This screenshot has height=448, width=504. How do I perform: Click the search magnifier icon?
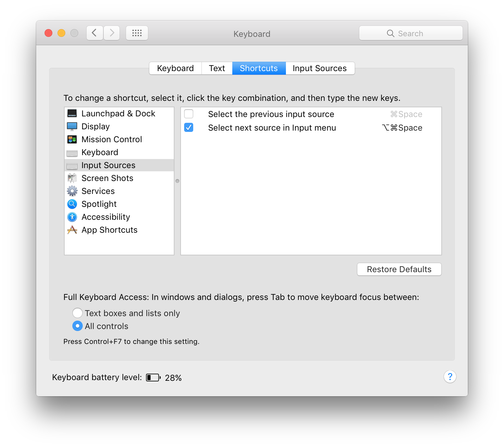pyautogui.click(x=391, y=33)
